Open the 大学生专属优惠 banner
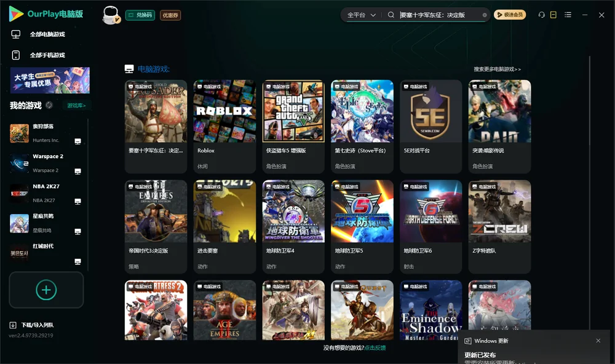Viewport: 615px width, 364px height. click(50, 80)
